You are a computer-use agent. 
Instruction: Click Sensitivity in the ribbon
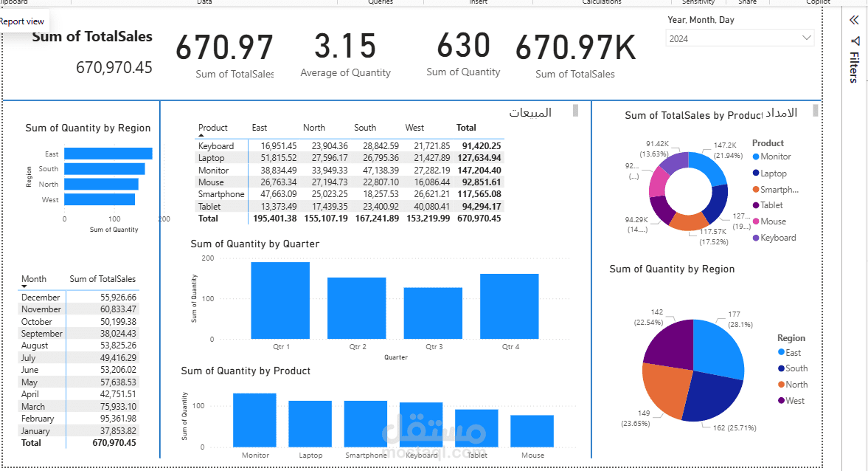[x=698, y=2]
